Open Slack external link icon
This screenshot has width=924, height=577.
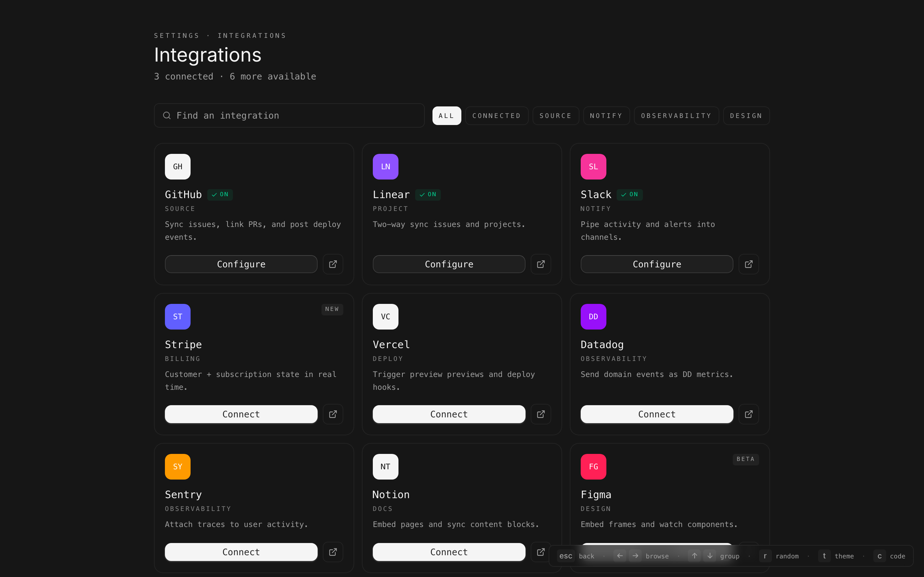pos(749,264)
